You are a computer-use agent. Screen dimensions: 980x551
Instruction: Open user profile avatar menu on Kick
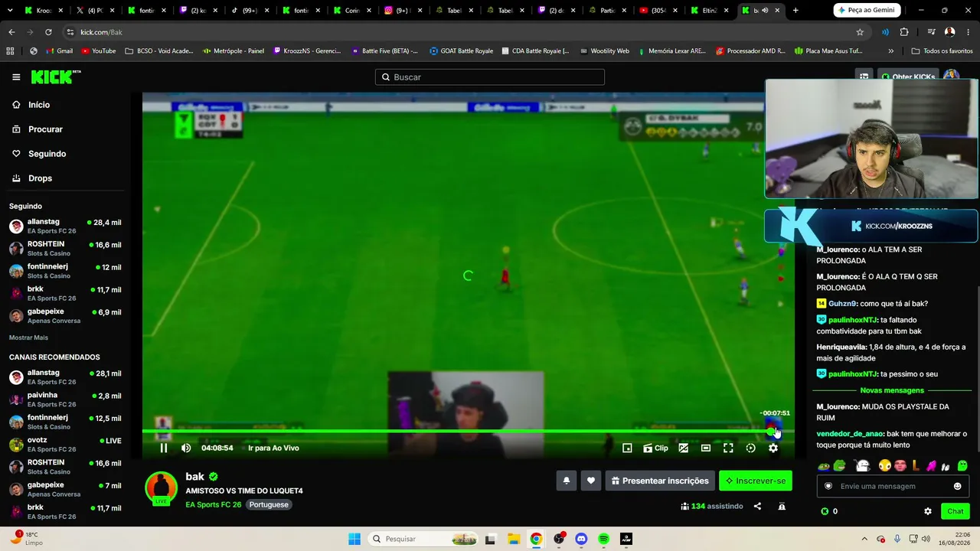[x=952, y=74]
